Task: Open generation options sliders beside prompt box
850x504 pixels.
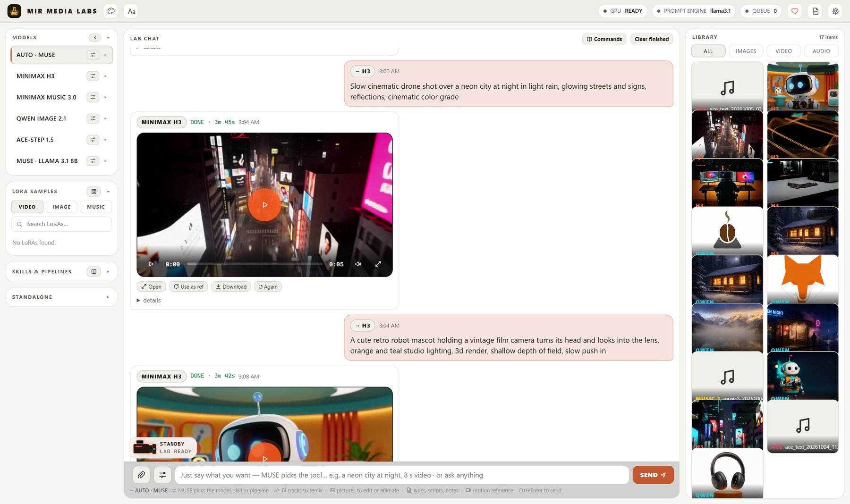Action: [x=162, y=475]
